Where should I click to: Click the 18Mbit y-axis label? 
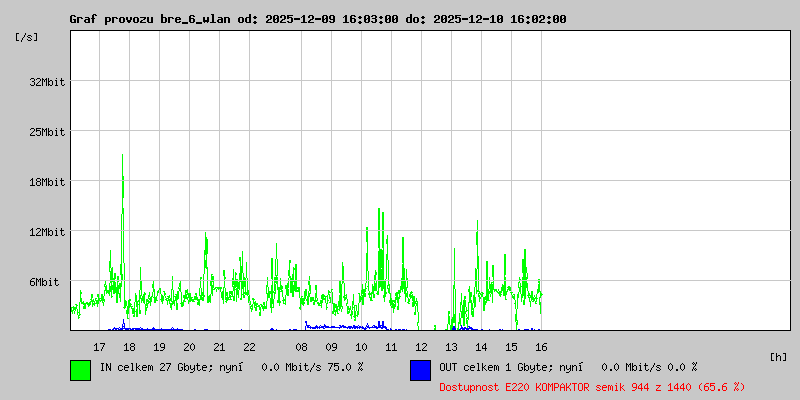47,182
